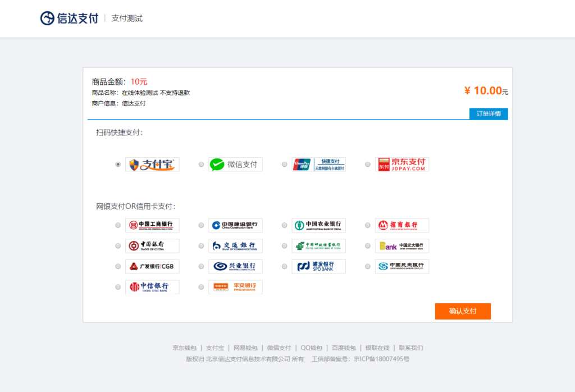
Task: Click the 平安银行 logo
Action: pos(235,287)
